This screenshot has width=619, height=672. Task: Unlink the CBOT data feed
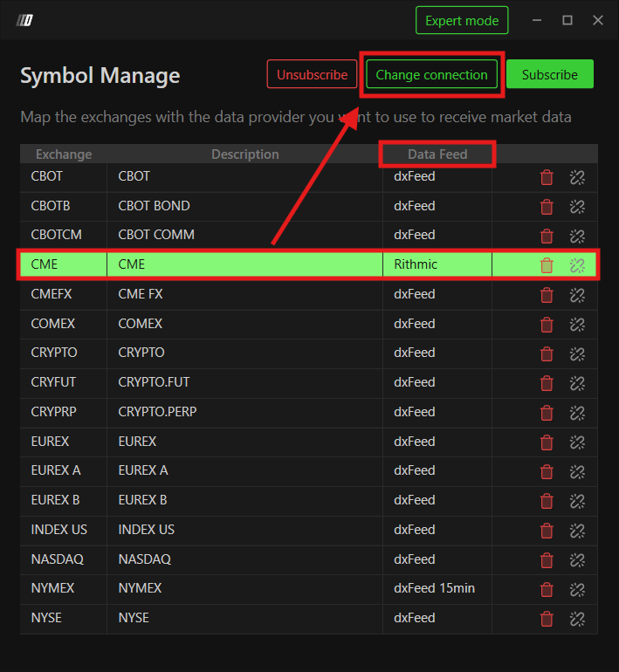coord(577,177)
